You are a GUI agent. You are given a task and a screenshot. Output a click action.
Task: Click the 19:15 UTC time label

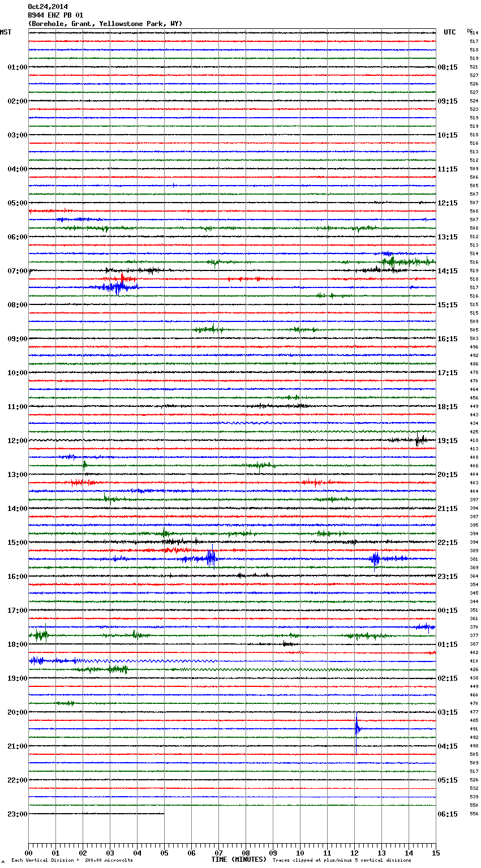click(x=448, y=441)
